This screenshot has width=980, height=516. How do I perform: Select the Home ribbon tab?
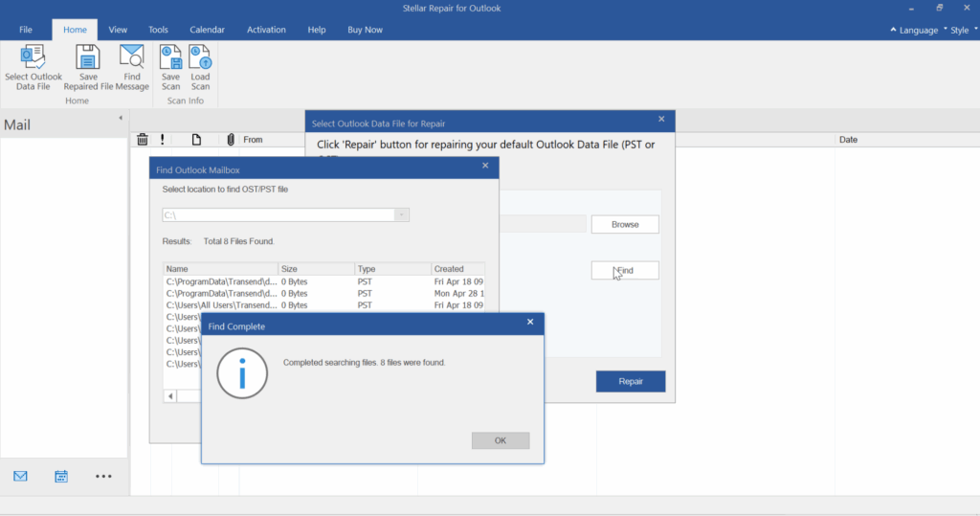tap(75, 30)
